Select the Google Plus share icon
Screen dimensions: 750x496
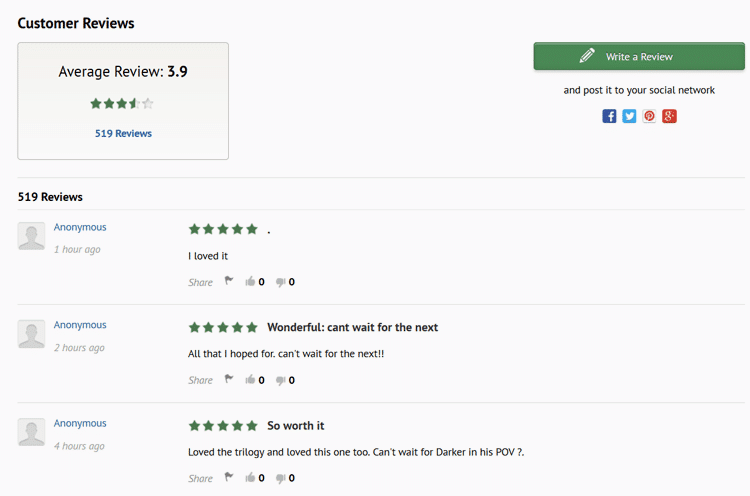tap(669, 116)
